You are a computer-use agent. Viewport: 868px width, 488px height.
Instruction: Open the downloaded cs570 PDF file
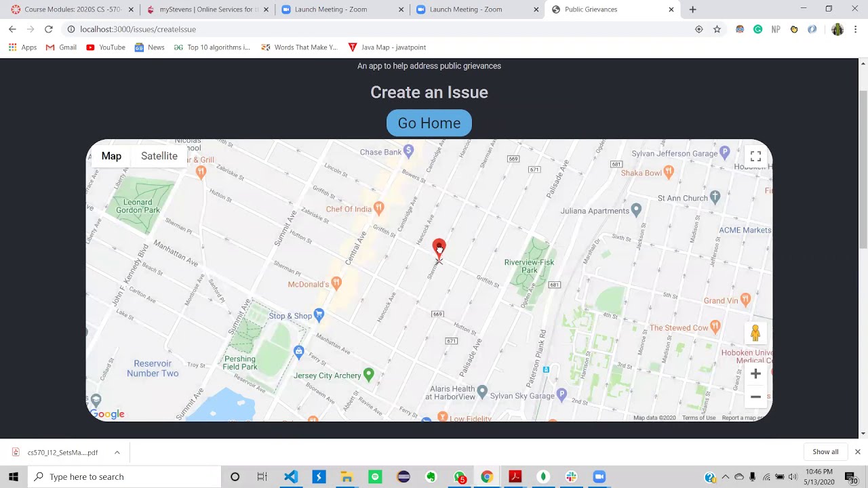[56, 452]
